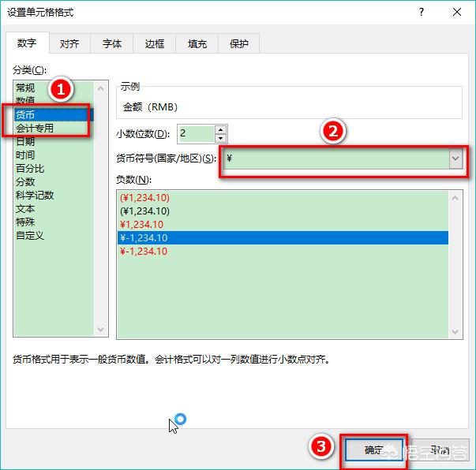Switch to the 填充 tab

point(197,43)
